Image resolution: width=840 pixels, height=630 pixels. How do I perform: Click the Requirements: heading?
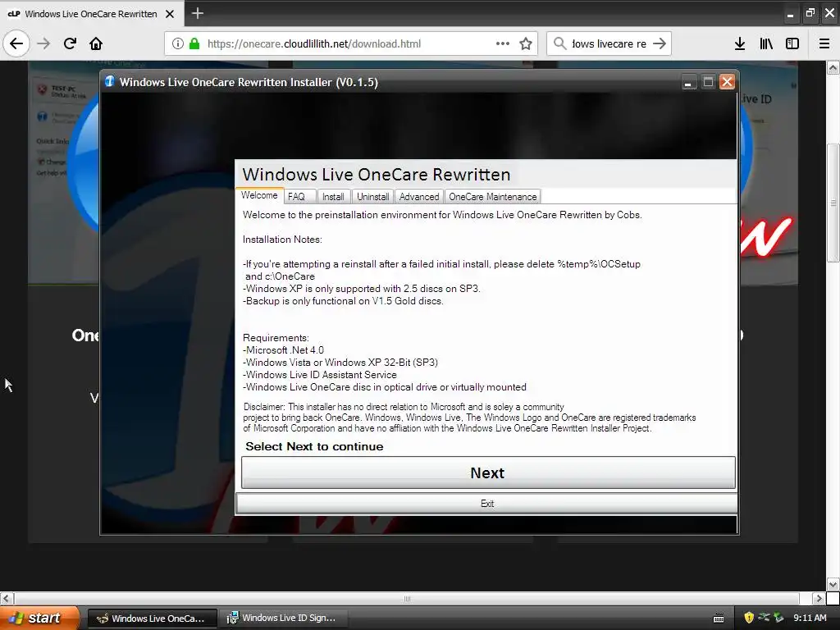click(276, 338)
